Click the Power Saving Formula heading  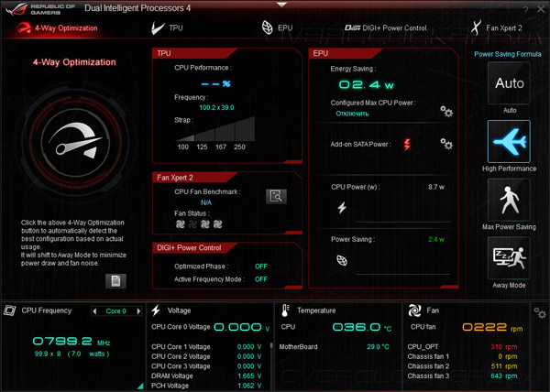pyautogui.click(x=507, y=54)
